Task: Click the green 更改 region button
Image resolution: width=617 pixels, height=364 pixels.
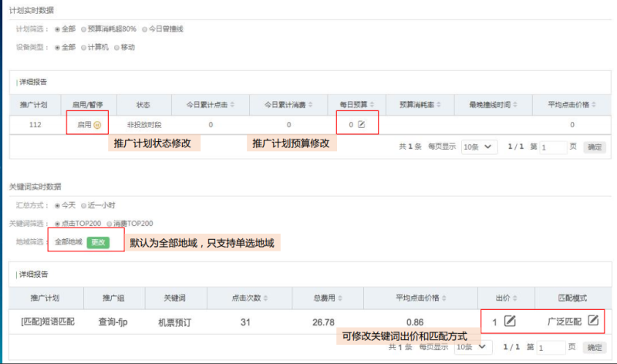Action: tap(98, 241)
